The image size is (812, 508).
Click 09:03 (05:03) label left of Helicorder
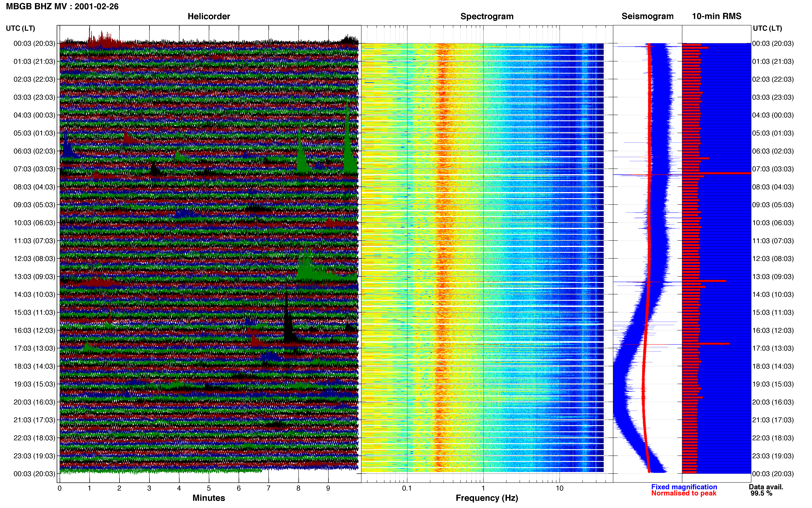click(34, 205)
